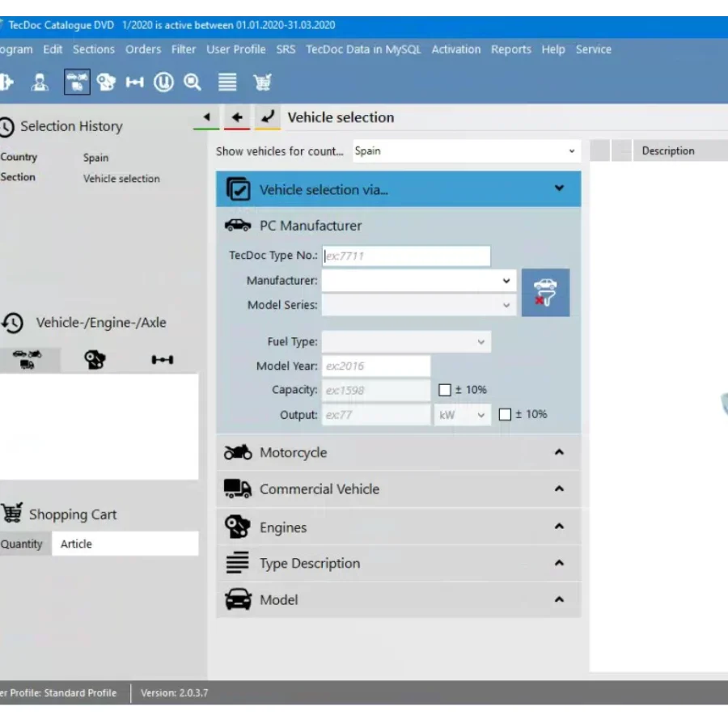Viewport: 728px width, 728px height.
Task: Open the Model Series dropdown
Action: [419, 305]
